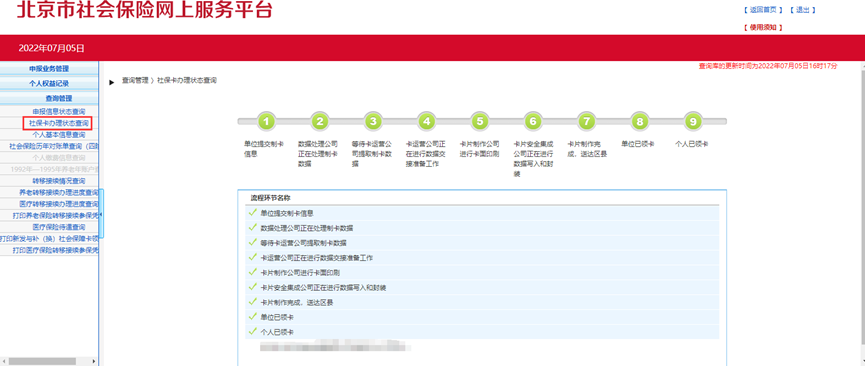Open 转移接续情况查询 menu item
Viewport: 865px width, 366px height.
coord(58,181)
